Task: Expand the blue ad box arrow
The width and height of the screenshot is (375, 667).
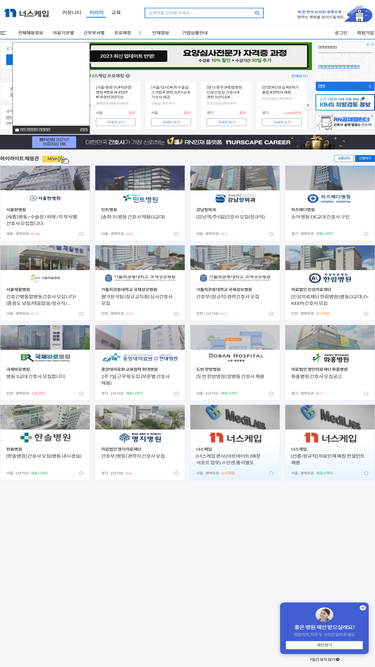Action: (x=369, y=86)
